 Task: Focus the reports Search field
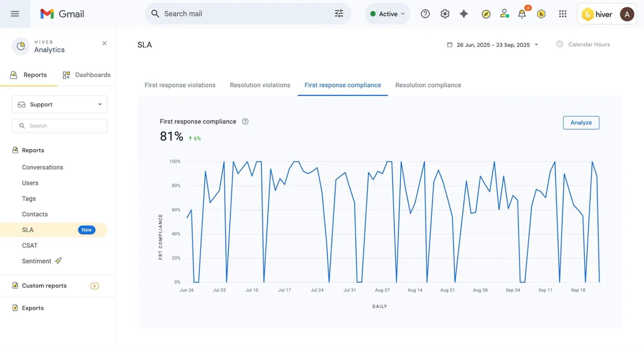point(60,126)
